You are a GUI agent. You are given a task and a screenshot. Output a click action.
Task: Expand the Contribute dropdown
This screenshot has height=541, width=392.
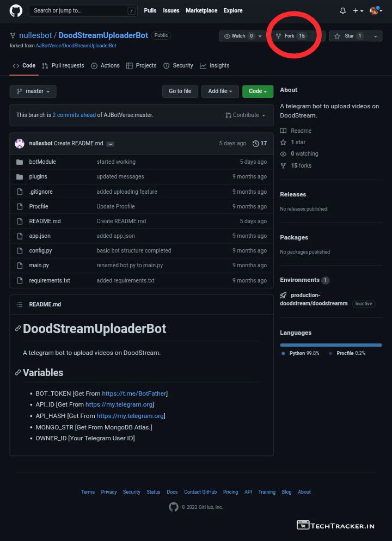coord(246,115)
